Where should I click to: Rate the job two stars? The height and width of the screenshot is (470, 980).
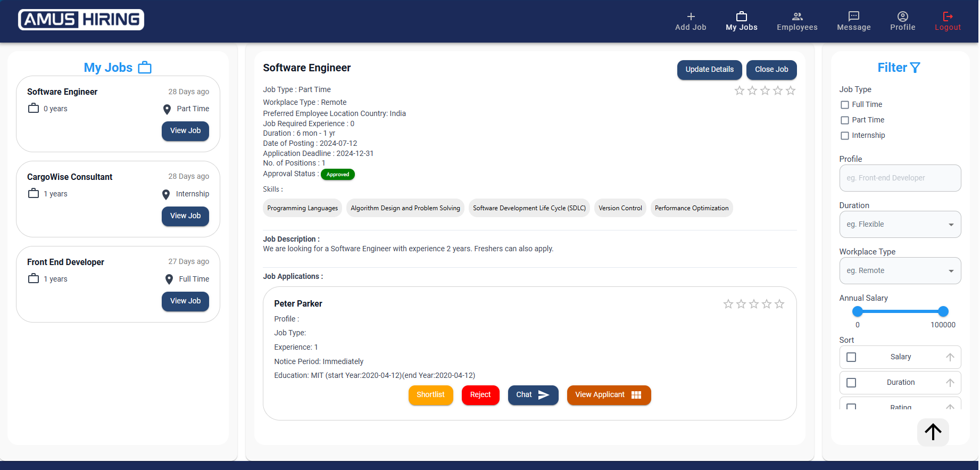coord(753,91)
